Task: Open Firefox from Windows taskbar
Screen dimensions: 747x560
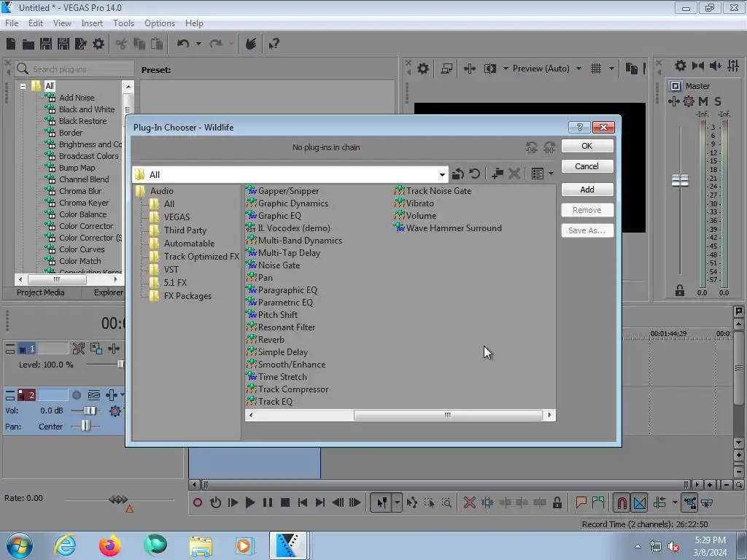Action: click(110, 545)
